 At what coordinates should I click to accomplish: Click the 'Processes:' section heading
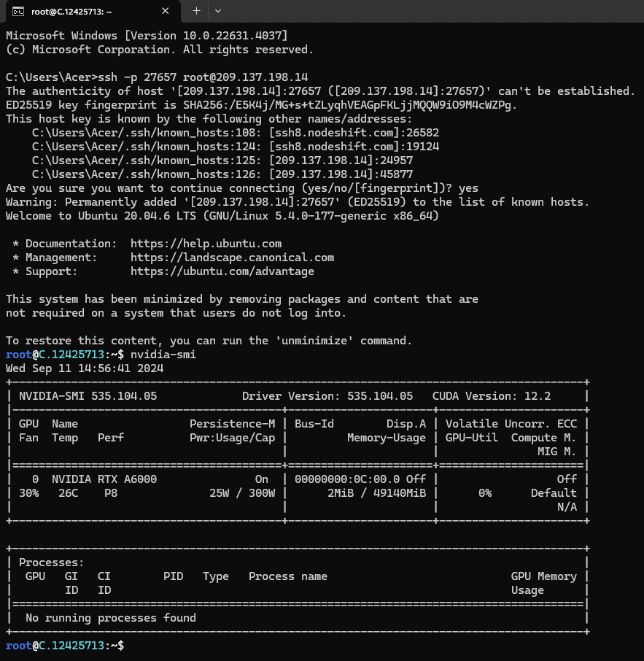click(x=52, y=563)
